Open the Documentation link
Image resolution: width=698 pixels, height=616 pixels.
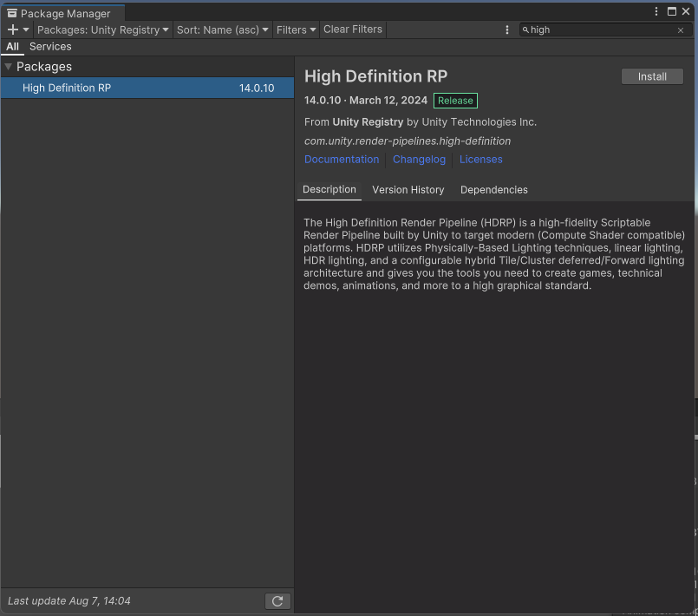[x=342, y=160]
